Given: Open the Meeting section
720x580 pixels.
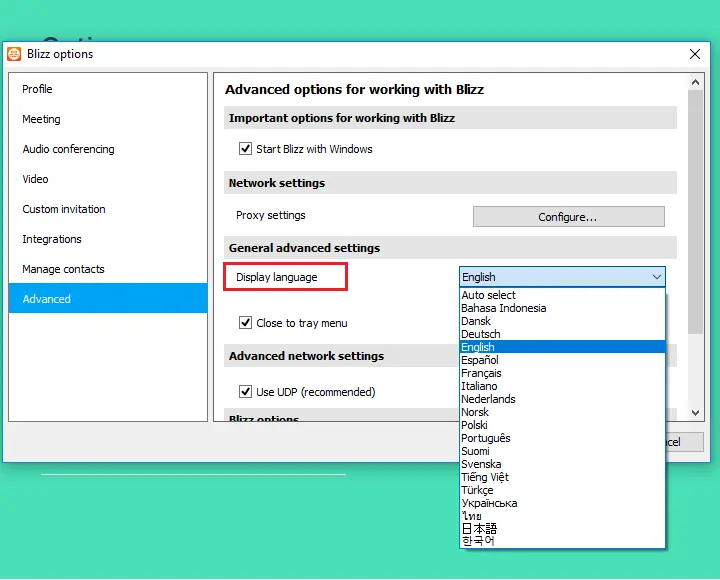Looking at the screenshot, I should (x=108, y=119).
